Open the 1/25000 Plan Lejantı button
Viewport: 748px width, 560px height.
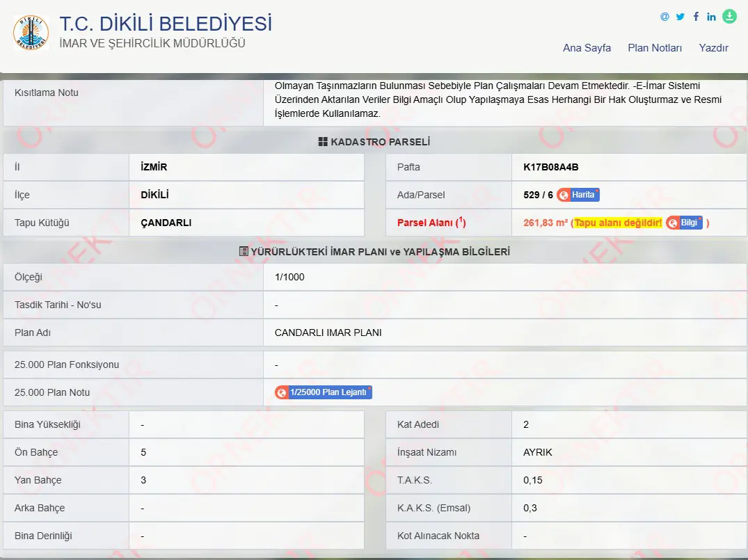tap(324, 392)
